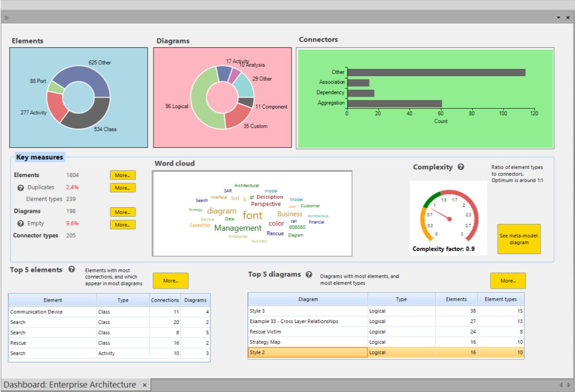
Task: Click the word 'Management' in word cloud
Action: 238,228
